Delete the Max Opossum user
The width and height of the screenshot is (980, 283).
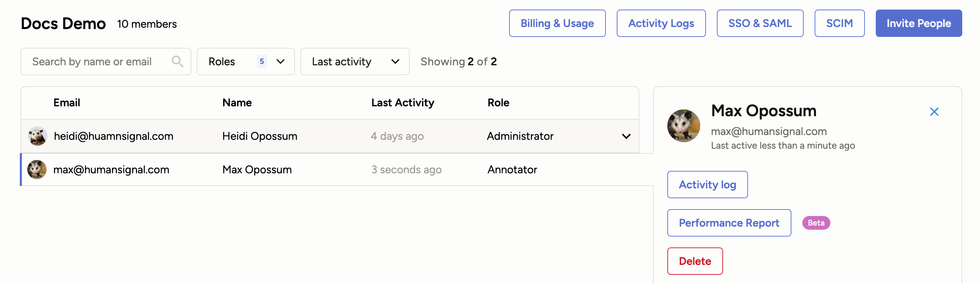[695, 261]
